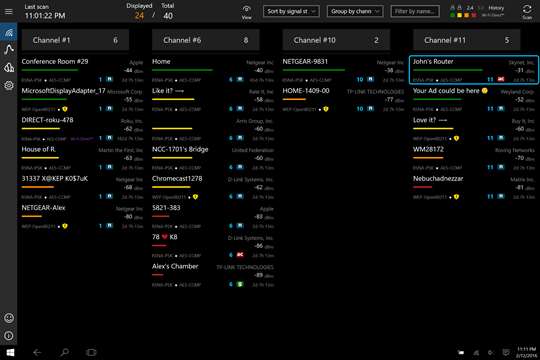
Task: Open the Windows Start menu
Action: (x=10, y=352)
